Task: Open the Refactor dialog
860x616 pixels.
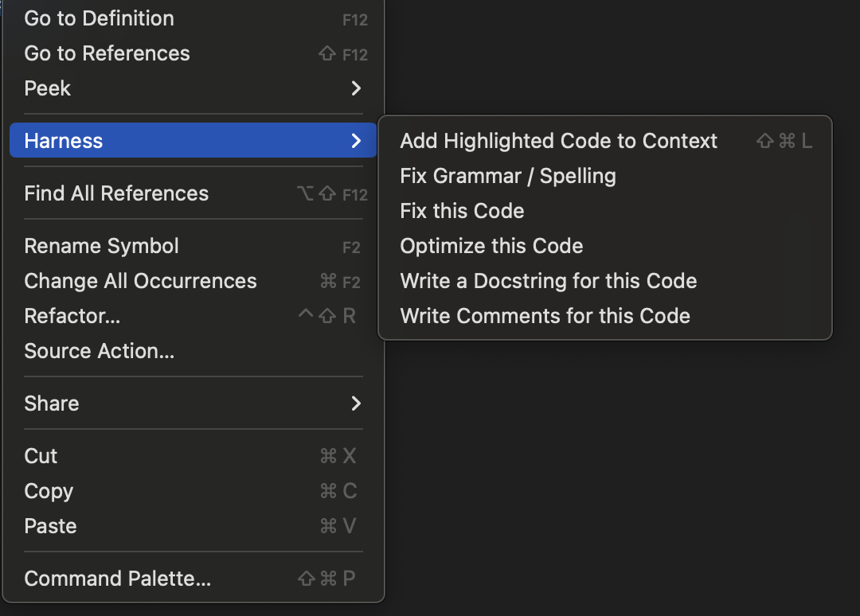Action: (72, 316)
